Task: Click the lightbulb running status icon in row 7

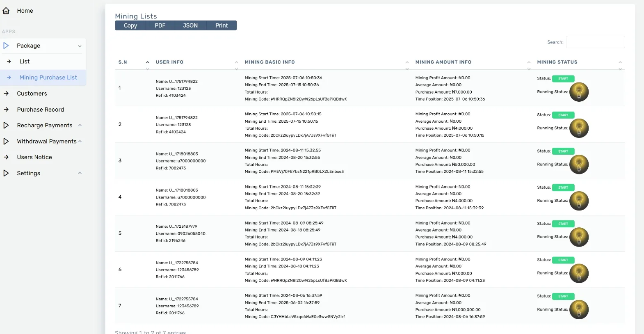Action: click(x=579, y=310)
